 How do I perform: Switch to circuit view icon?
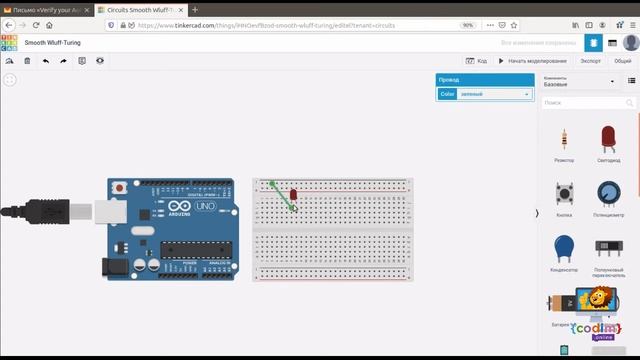[593, 43]
